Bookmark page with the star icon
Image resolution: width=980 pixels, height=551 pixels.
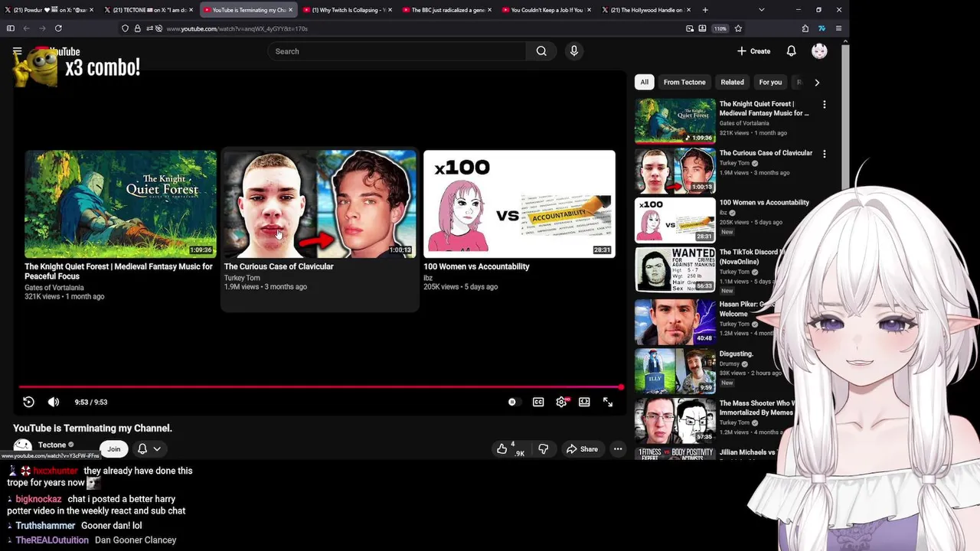738,28
